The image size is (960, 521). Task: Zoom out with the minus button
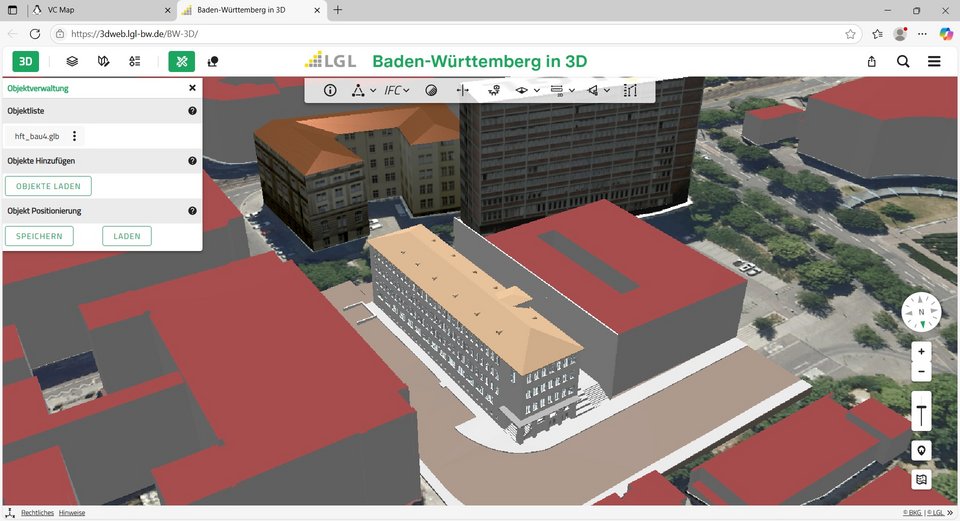point(921,372)
